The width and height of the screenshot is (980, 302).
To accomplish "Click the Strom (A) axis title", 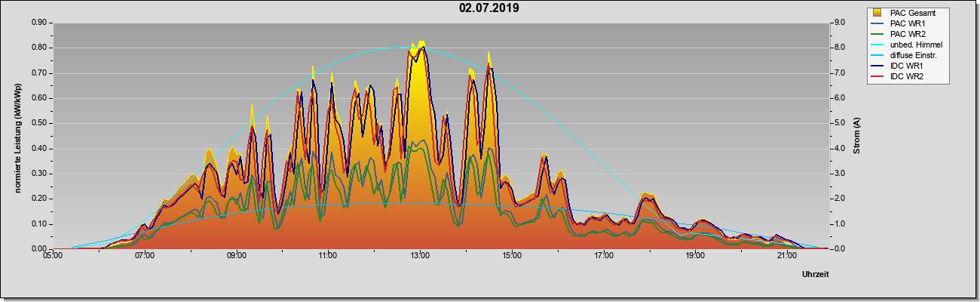I will (856, 136).
